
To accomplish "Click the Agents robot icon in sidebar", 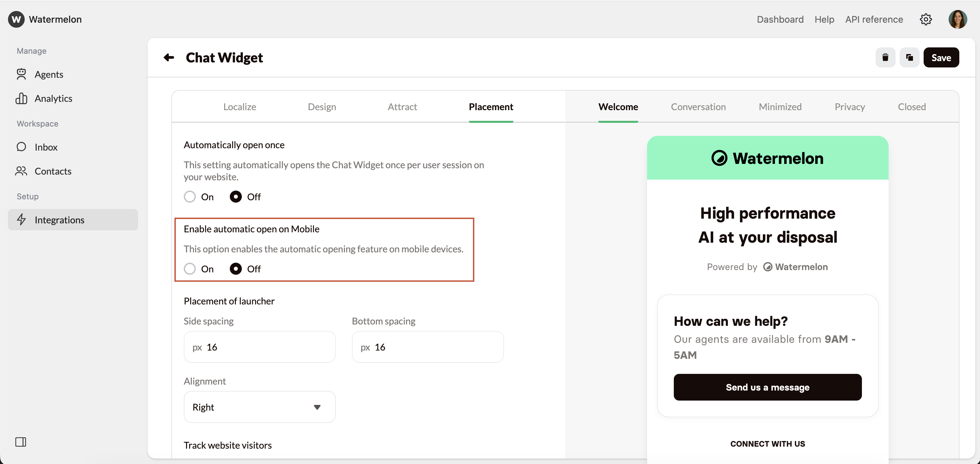I will (x=21, y=74).
